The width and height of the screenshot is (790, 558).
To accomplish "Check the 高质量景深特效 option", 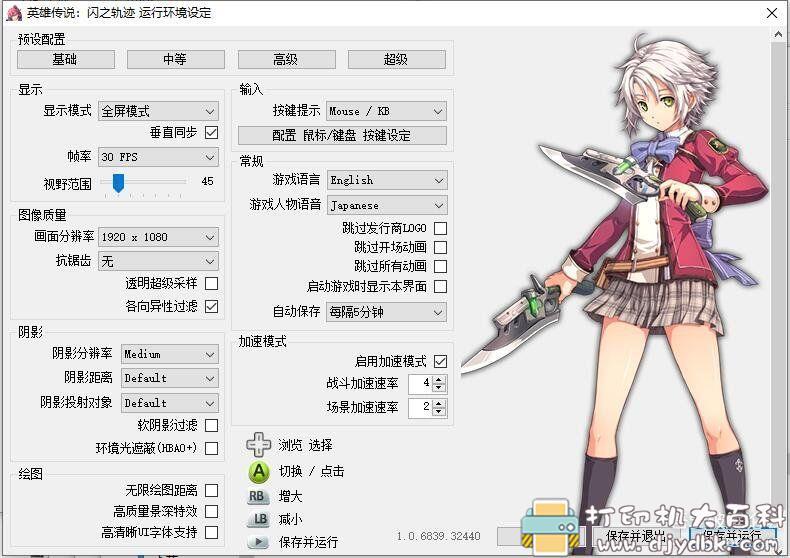I will (x=212, y=512).
